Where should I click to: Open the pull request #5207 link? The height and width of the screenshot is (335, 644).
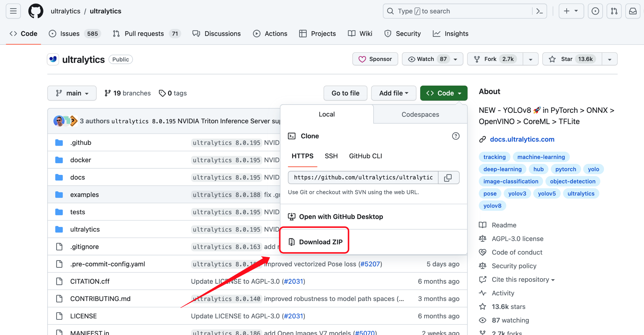[x=370, y=264]
